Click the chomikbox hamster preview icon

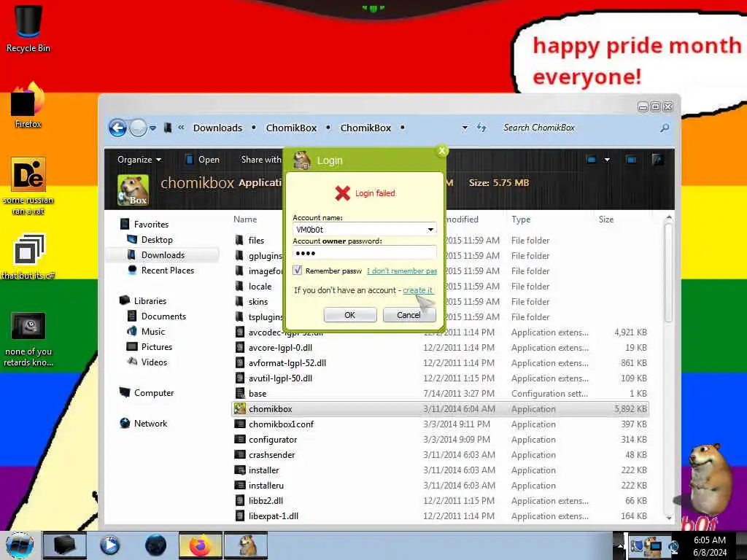click(133, 190)
